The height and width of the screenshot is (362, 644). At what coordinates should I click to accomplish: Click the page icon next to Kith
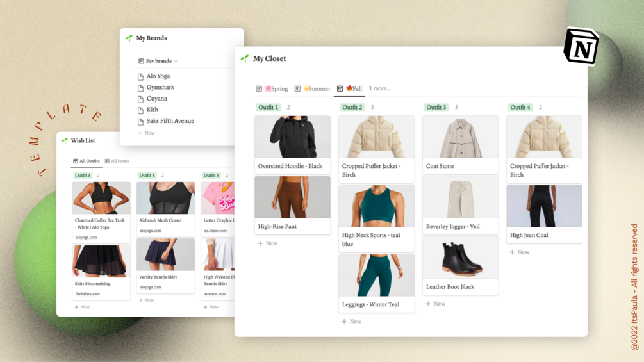(x=140, y=110)
